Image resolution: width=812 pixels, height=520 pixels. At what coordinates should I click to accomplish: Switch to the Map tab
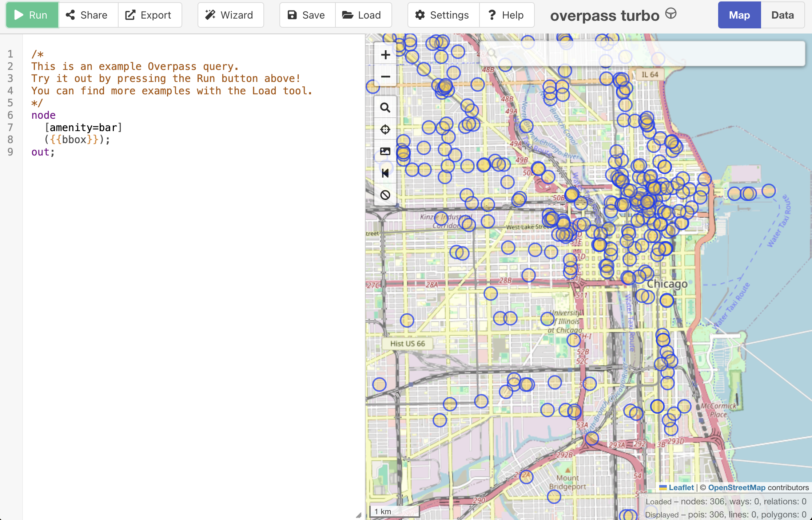(739, 15)
